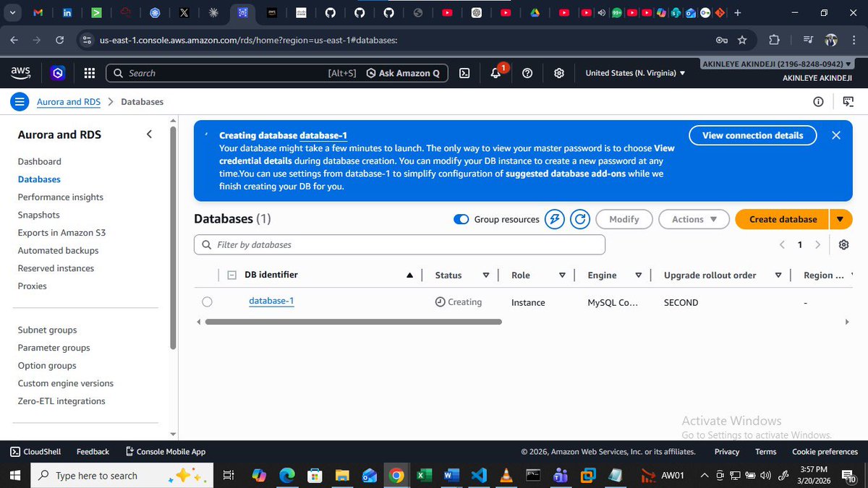This screenshot has height=488, width=868.
Task: Launch CloudShell from the top navigation bar
Action: point(465,73)
